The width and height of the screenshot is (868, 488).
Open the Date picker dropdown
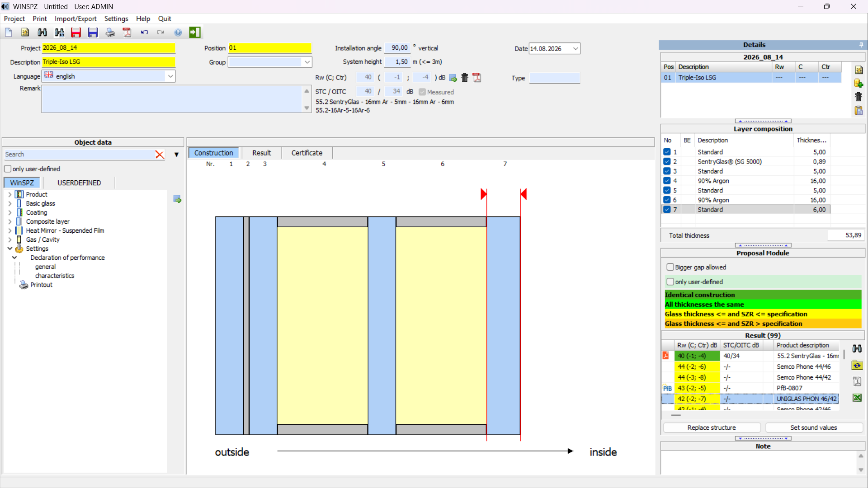(576, 48)
